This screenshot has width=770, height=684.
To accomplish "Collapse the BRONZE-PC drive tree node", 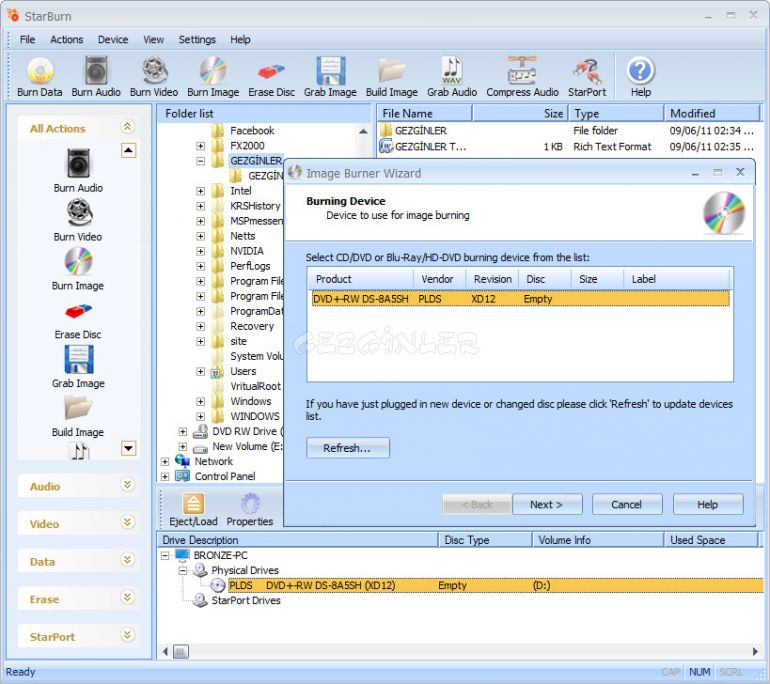I will [x=165, y=555].
